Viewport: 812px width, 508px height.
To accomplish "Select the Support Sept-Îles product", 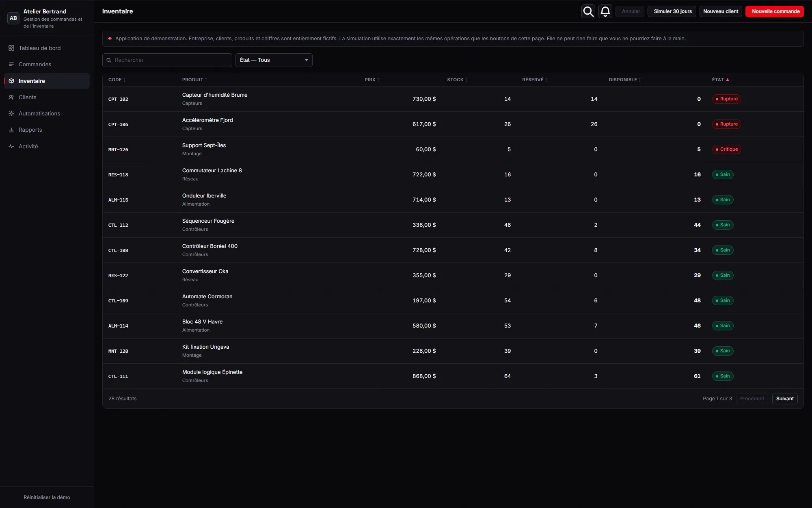I will pos(204,145).
